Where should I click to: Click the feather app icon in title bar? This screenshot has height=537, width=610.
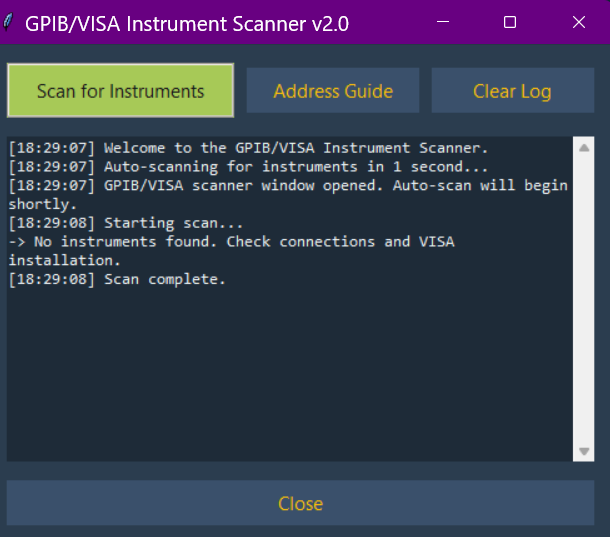coord(10,23)
